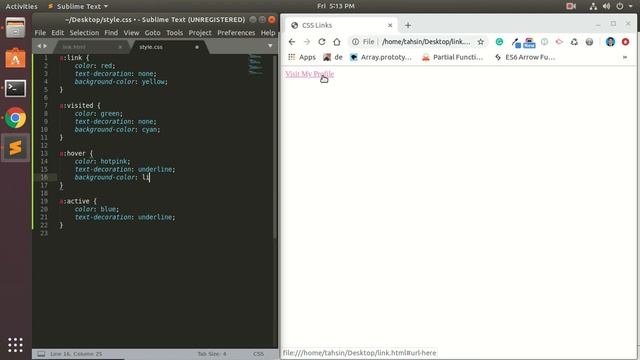Open the Selection menu
The height and width of the screenshot is (360, 640).
click(84, 33)
